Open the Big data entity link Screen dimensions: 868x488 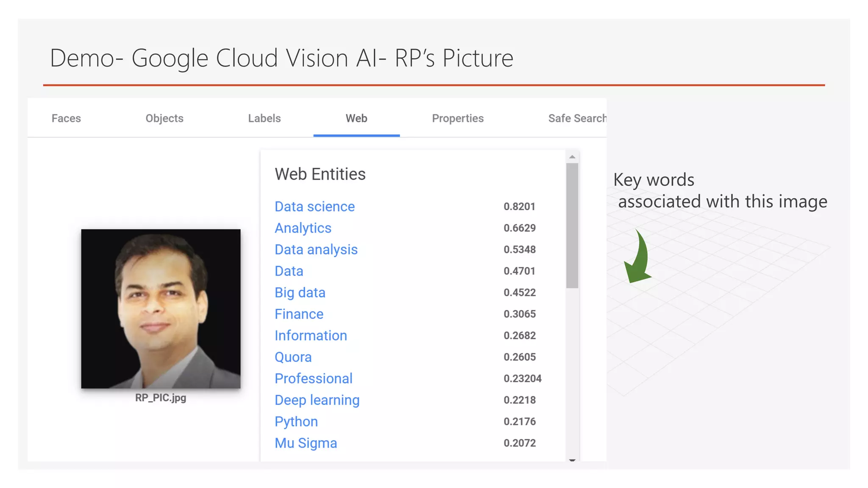pyautogui.click(x=300, y=293)
